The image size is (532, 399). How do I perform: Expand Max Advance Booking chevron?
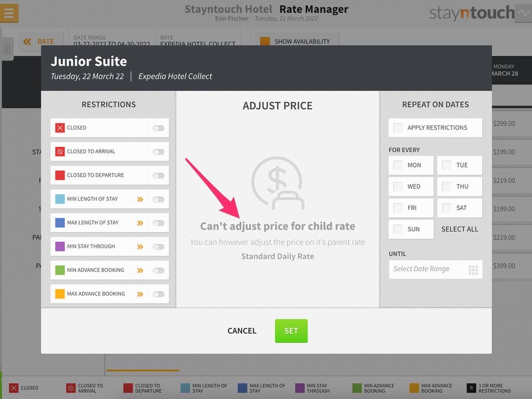click(140, 294)
